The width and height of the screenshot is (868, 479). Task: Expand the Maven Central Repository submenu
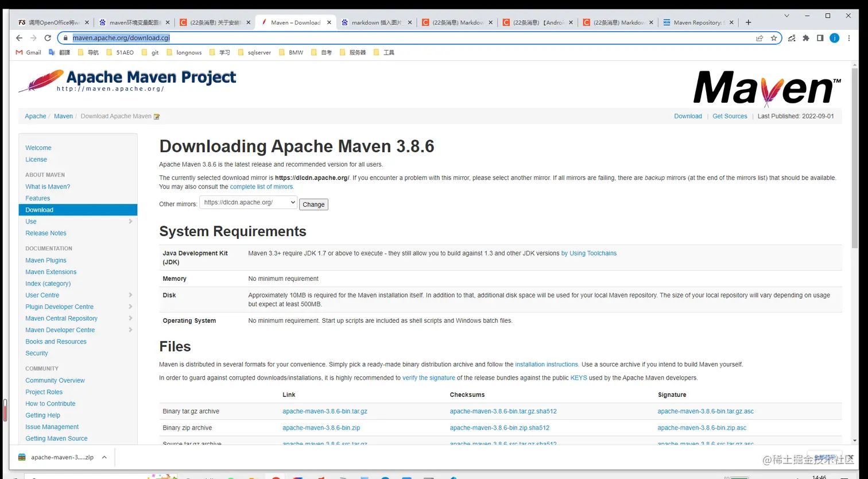(x=130, y=318)
